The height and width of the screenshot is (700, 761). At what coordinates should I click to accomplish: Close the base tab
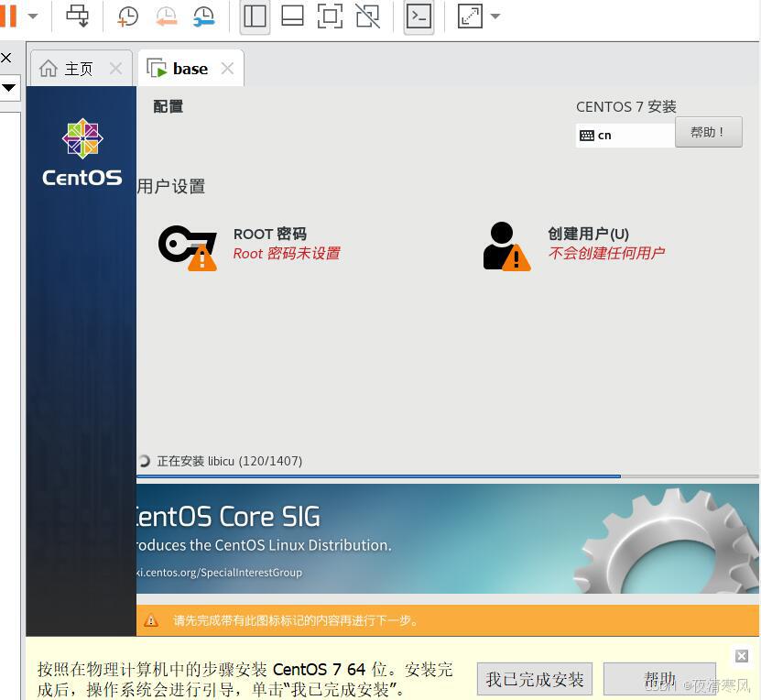point(227,69)
